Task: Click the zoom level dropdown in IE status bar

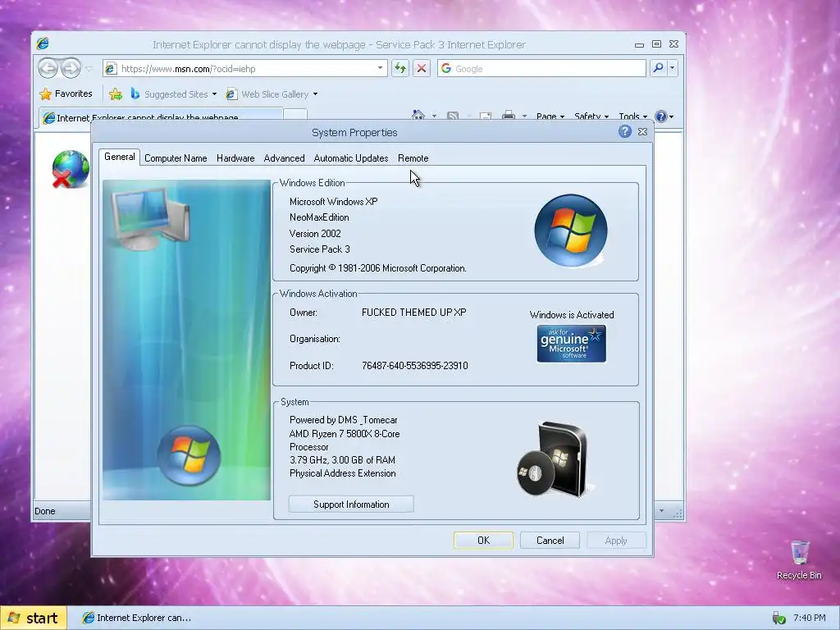Action: coord(662,510)
